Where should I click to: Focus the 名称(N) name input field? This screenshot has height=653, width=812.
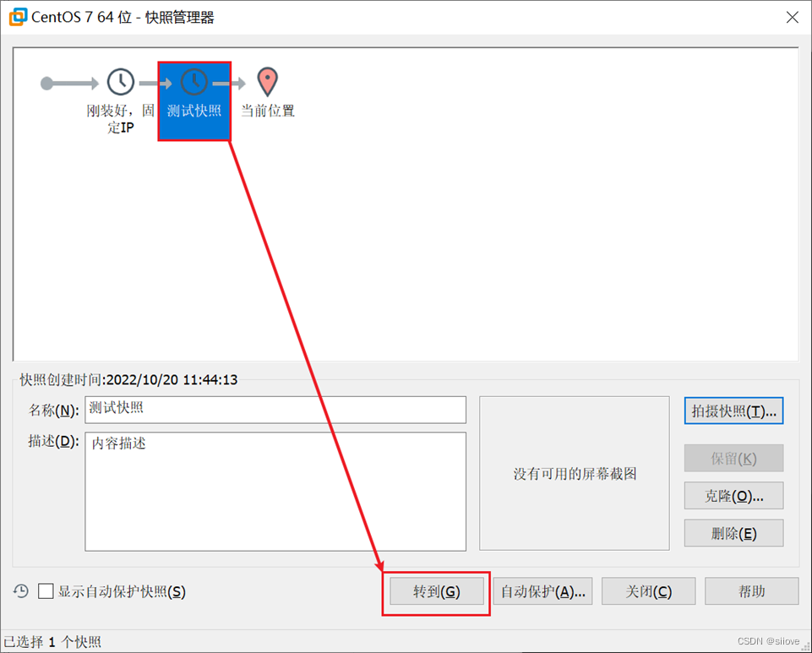(275, 411)
